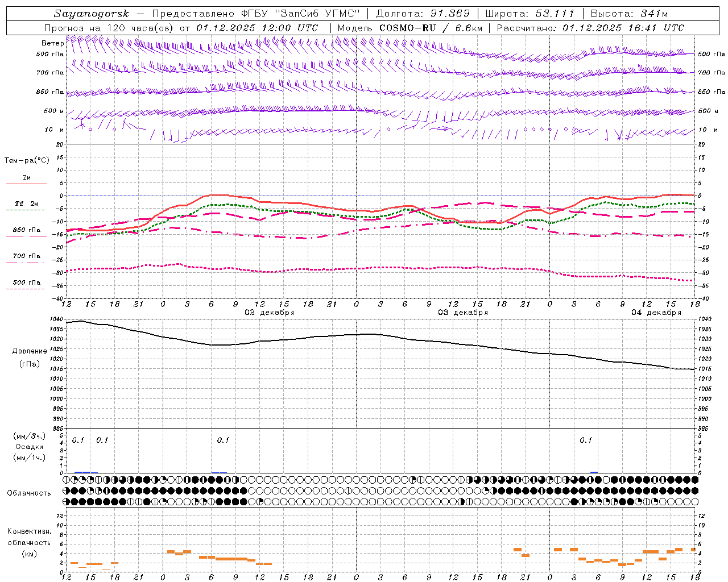Click the '500 м' wind level label on left

click(x=54, y=111)
